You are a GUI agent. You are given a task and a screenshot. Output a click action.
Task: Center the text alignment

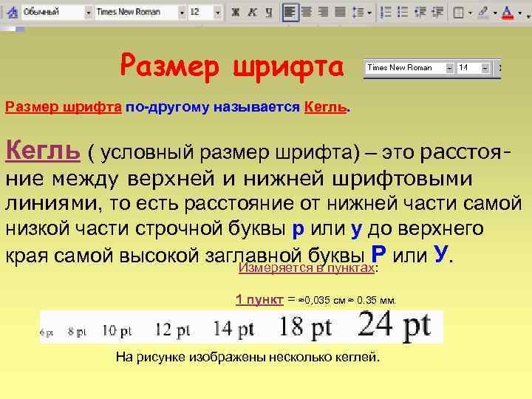(x=307, y=13)
